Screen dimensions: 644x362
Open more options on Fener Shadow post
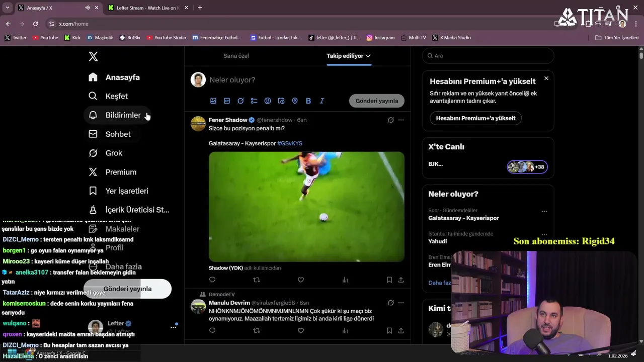(x=401, y=120)
